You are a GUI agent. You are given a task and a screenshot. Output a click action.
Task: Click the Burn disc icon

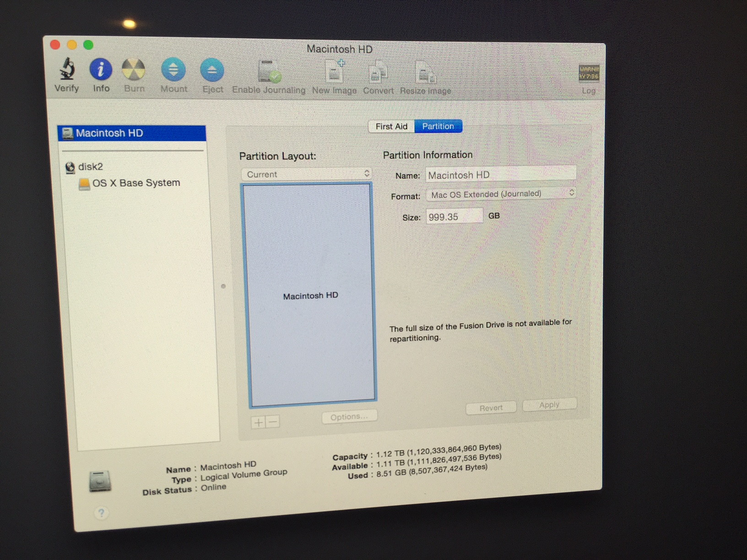(134, 70)
